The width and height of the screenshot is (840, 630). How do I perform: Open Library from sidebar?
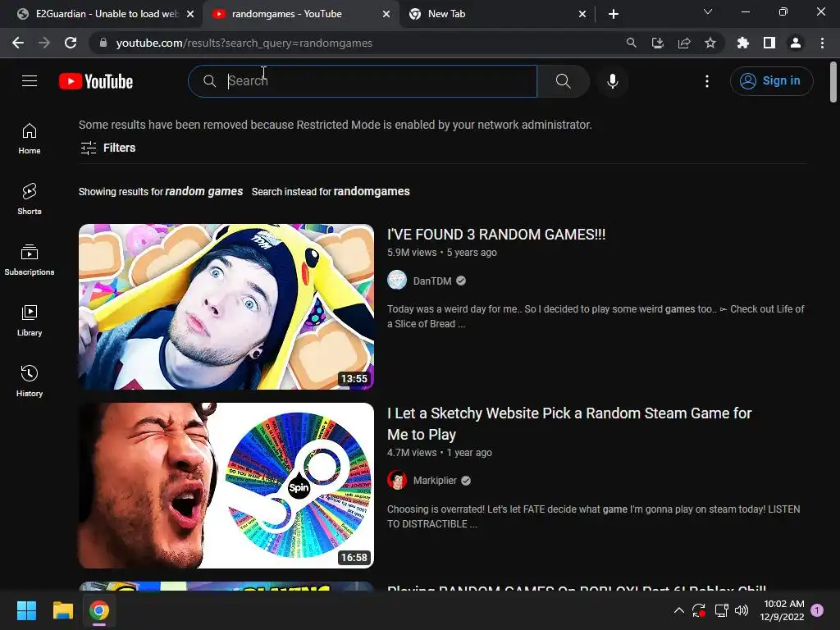[30, 321]
